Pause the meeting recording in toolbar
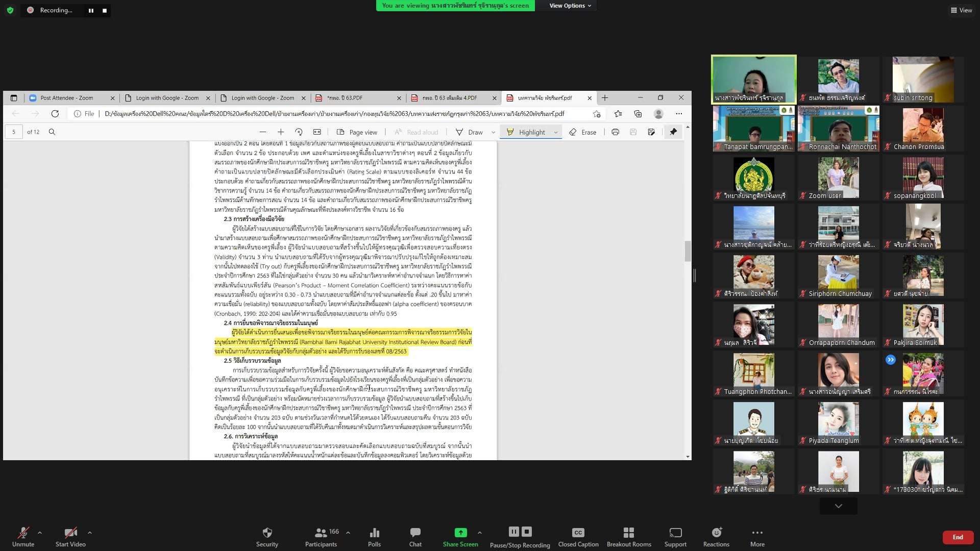 coord(513,532)
